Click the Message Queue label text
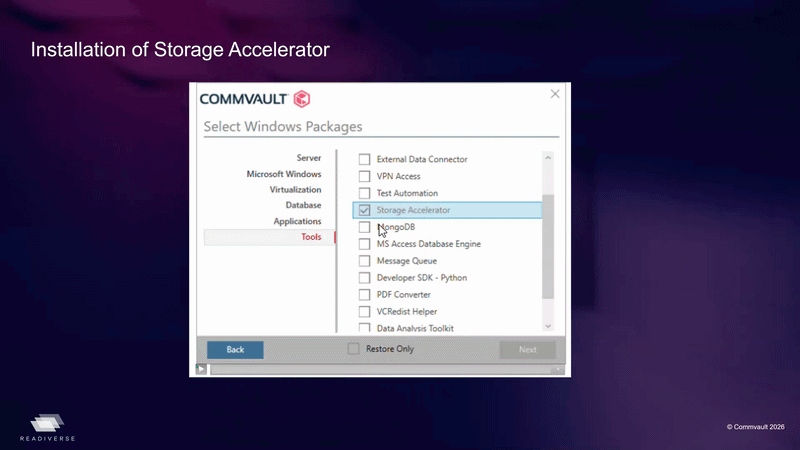 (x=407, y=261)
